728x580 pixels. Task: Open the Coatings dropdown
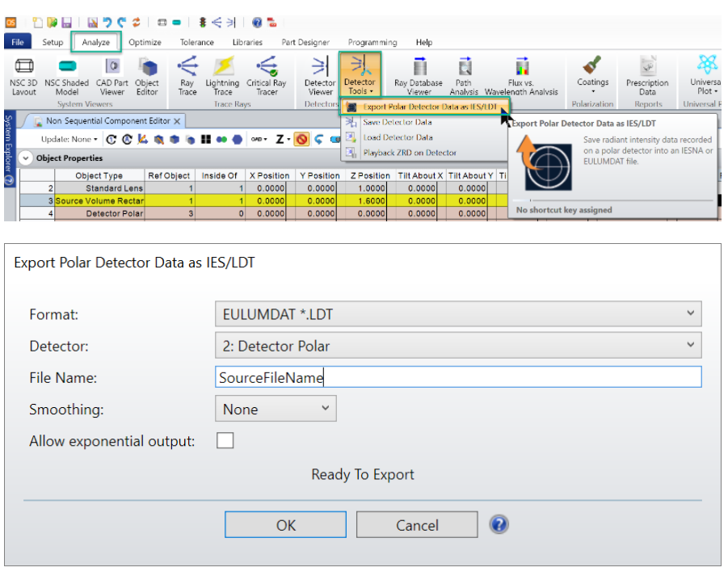point(593,75)
